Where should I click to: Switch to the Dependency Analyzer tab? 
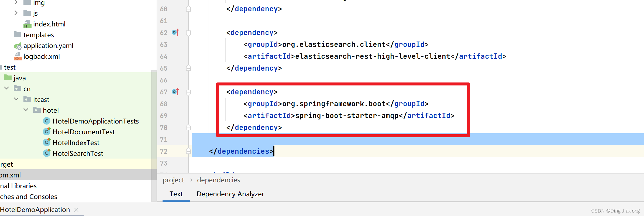coord(230,194)
